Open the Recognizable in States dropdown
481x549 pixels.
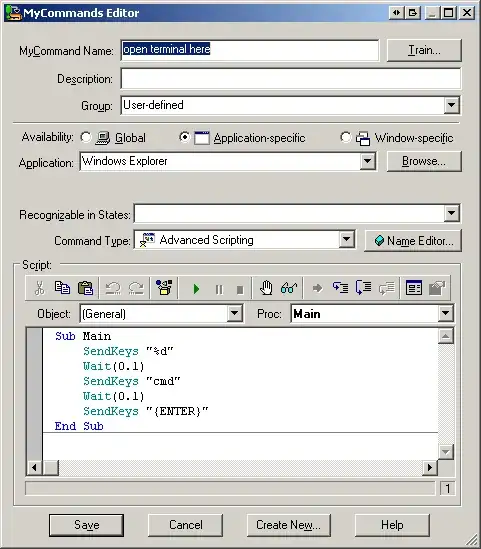click(451, 213)
